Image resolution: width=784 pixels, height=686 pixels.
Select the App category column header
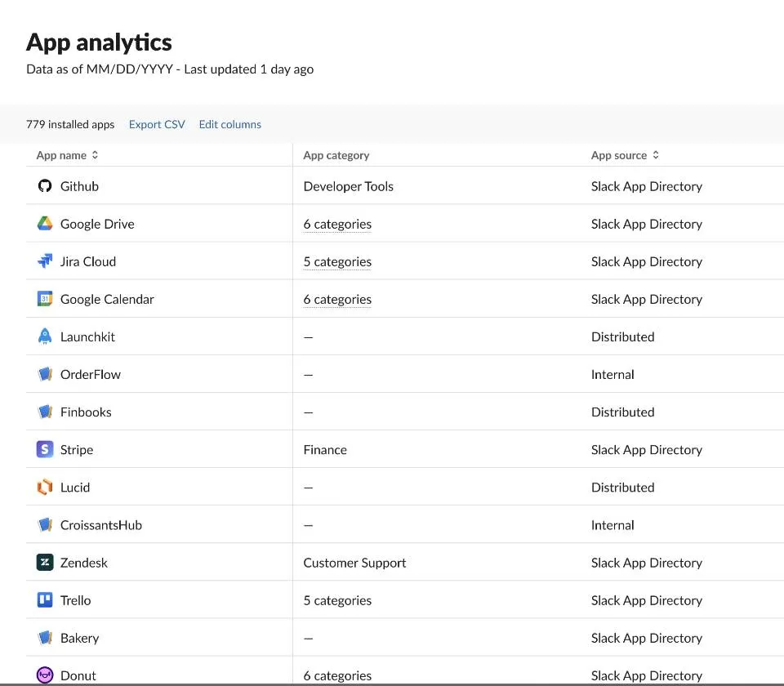[x=336, y=155]
